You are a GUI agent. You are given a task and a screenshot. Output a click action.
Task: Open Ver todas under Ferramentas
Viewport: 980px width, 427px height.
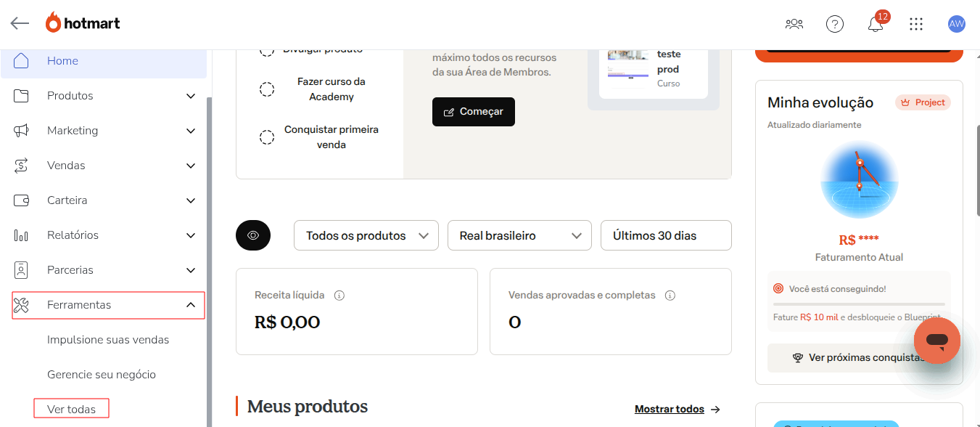click(71, 409)
